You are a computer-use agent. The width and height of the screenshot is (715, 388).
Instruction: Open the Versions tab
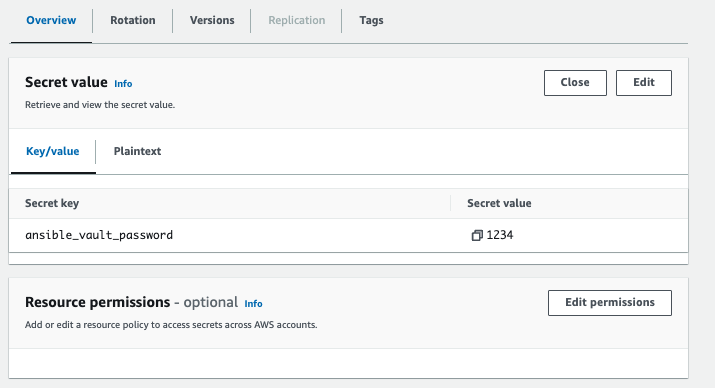(x=212, y=21)
